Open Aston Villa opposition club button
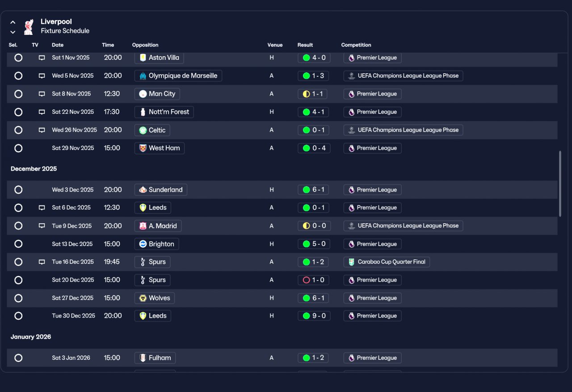Screen dimensions: 572x392 point(159,58)
